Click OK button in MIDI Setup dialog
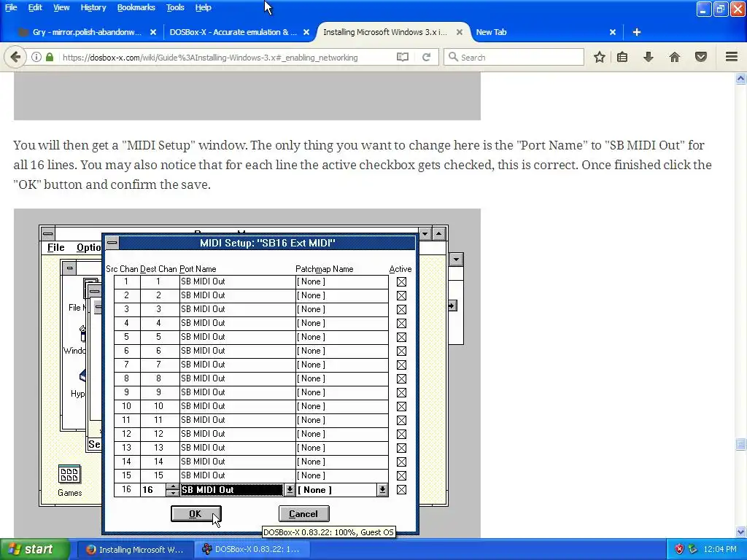 (x=196, y=514)
